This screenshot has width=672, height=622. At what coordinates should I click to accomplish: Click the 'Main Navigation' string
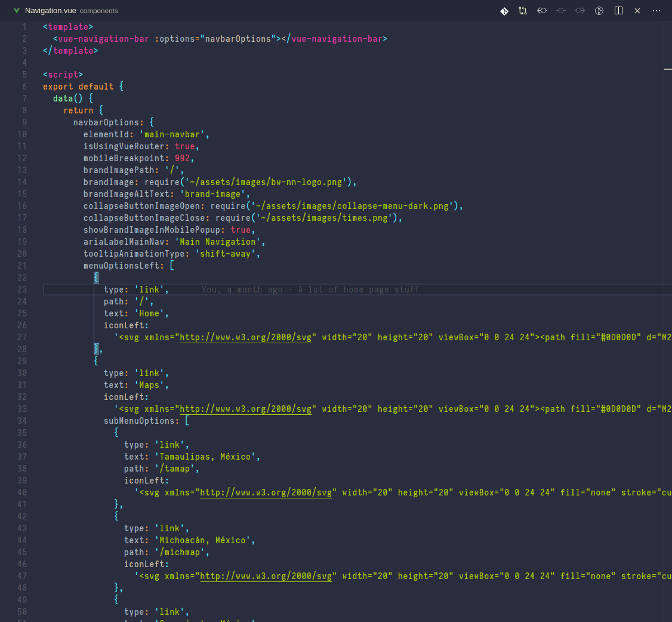pos(218,242)
